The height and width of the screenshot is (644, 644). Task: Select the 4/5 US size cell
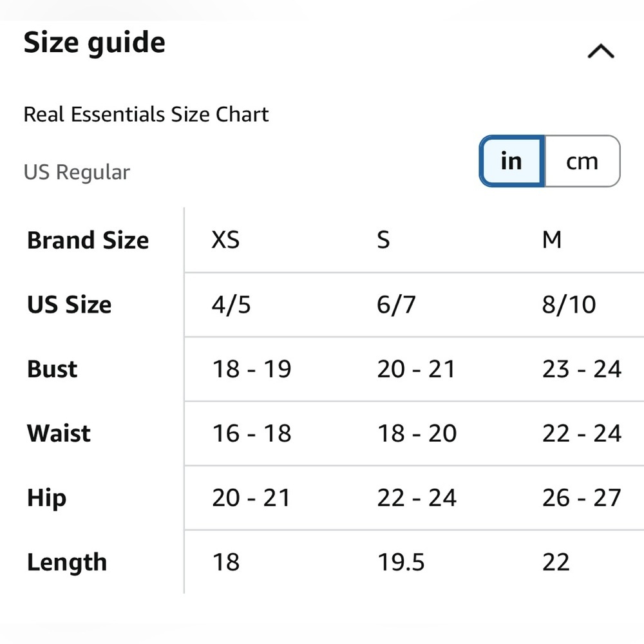(231, 305)
